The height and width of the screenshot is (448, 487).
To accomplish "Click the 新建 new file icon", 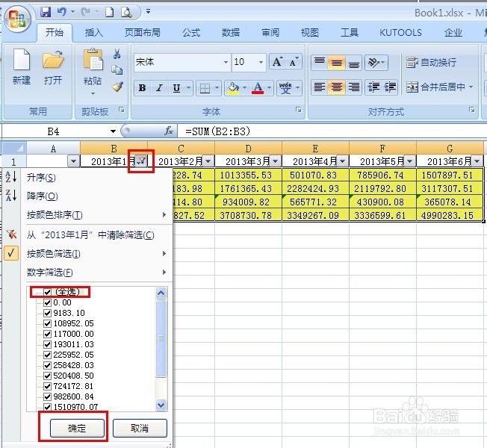I will click(22, 59).
